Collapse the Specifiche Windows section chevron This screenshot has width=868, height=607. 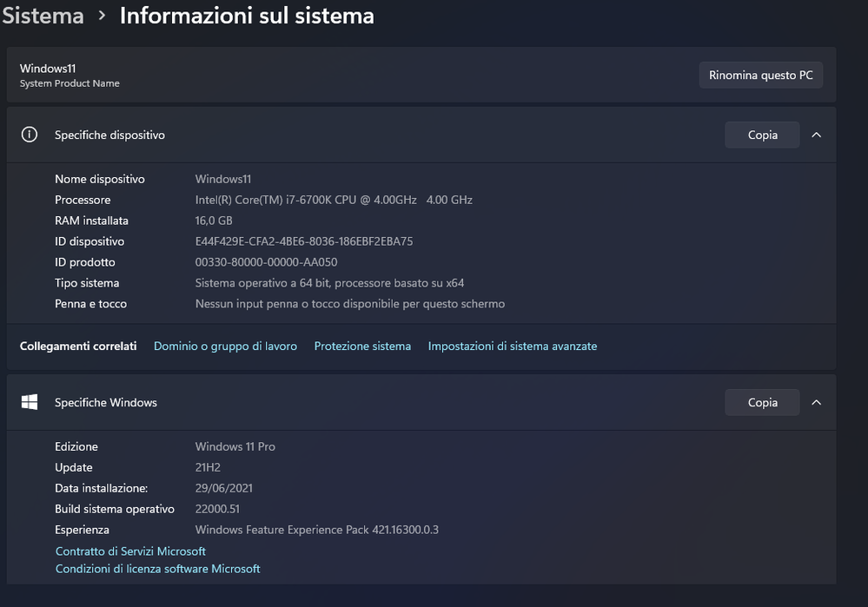pyautogui.click(x=816, y=402)
